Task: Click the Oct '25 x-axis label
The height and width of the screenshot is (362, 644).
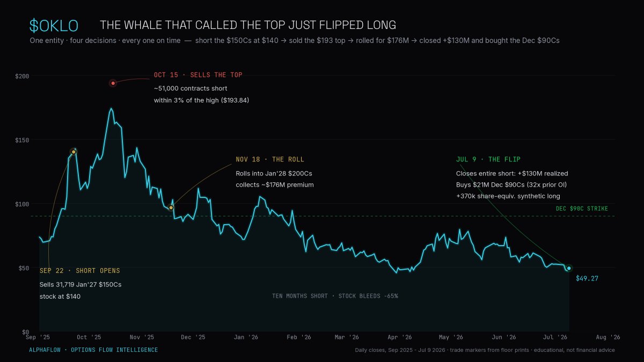Action: tap(89, 338)
